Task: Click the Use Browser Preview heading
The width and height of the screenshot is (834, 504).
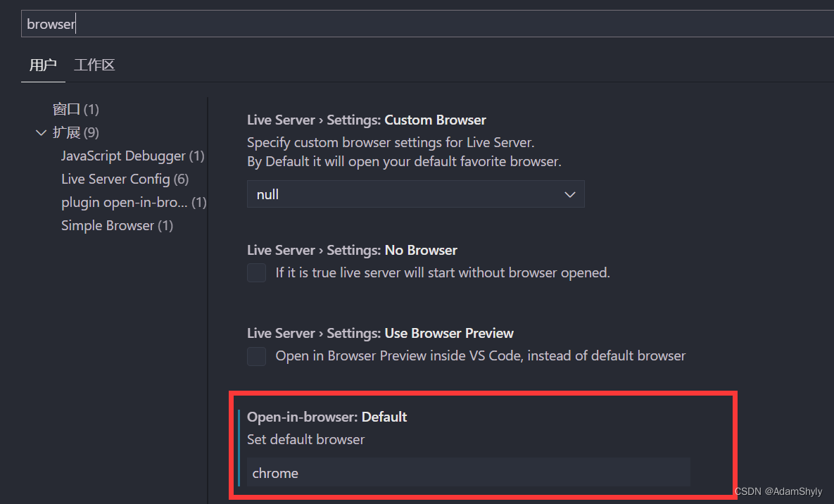Action: point(380,333)
